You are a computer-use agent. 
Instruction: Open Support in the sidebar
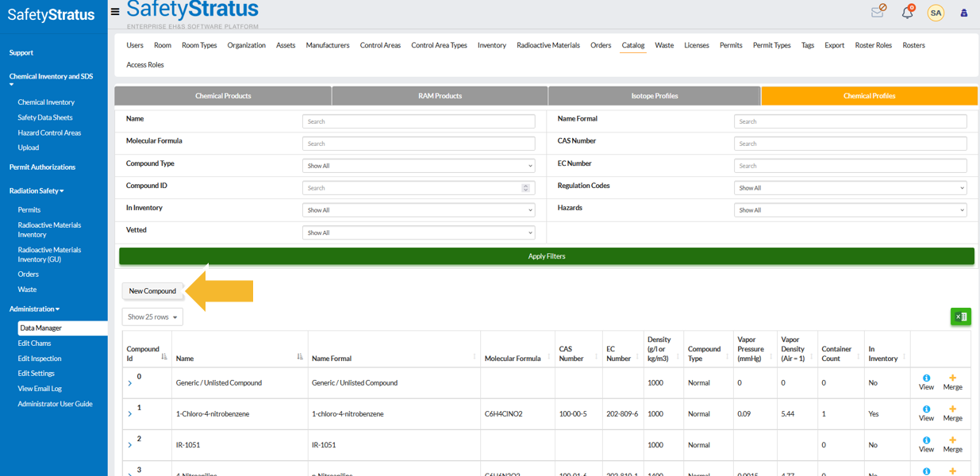[21, 52]
